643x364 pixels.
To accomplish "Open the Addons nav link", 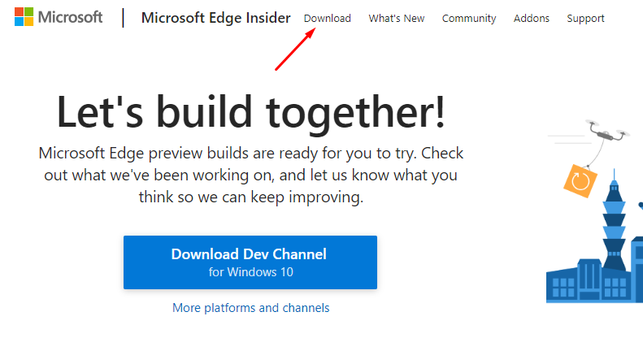I will click(x=531, y=19).
